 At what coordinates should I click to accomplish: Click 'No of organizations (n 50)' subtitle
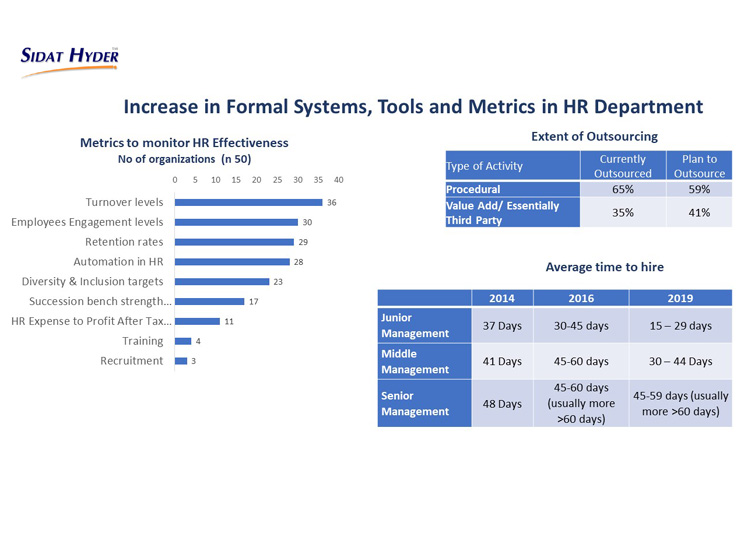pyautogui.click(x=184, y=159)
